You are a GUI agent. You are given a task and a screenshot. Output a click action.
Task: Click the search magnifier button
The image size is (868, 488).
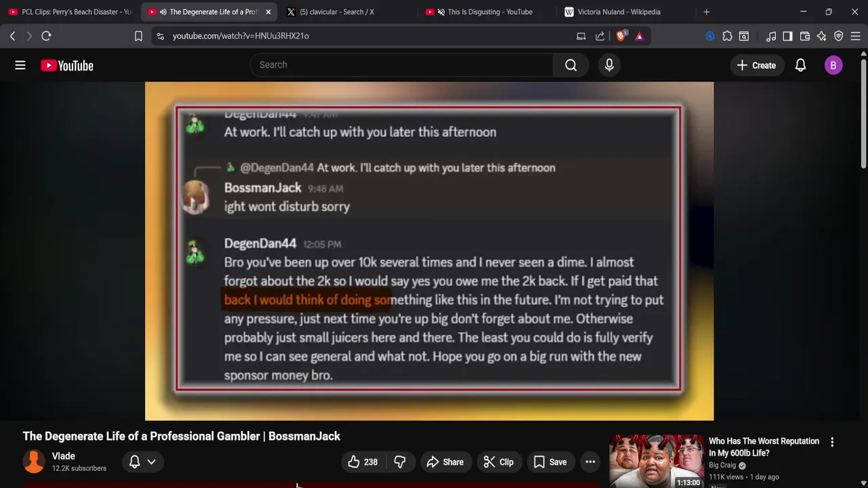(571, 65)
